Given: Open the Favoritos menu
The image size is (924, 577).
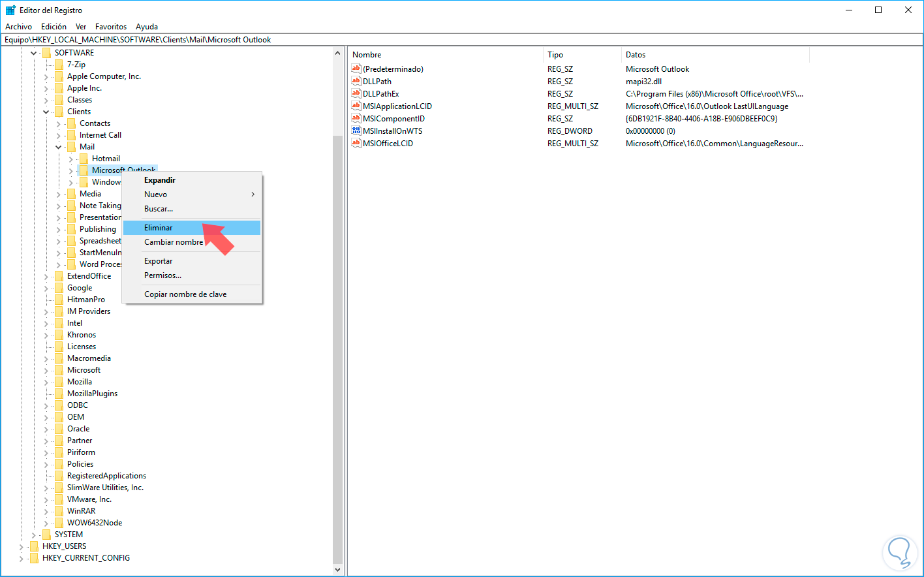Looking at the screenshot, I should 111,27.
